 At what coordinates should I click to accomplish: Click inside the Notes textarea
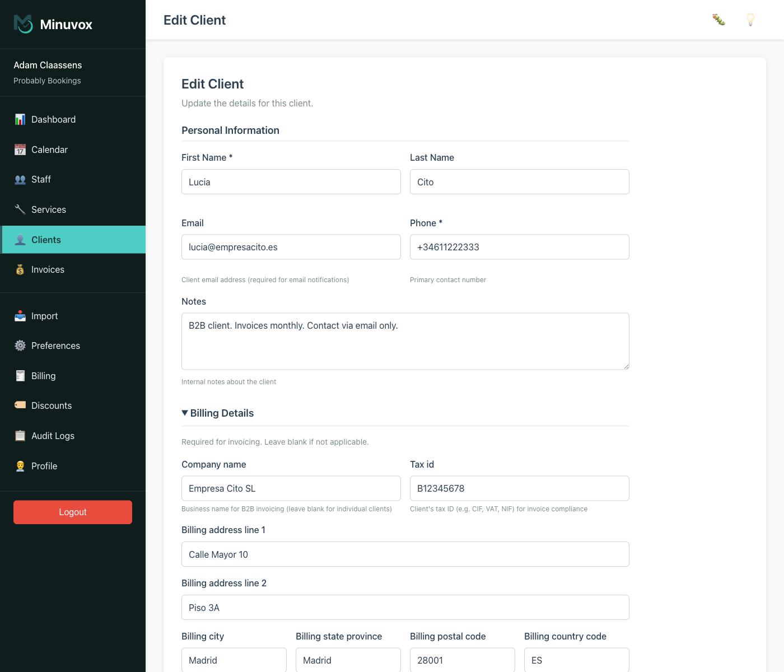(405, 341)
